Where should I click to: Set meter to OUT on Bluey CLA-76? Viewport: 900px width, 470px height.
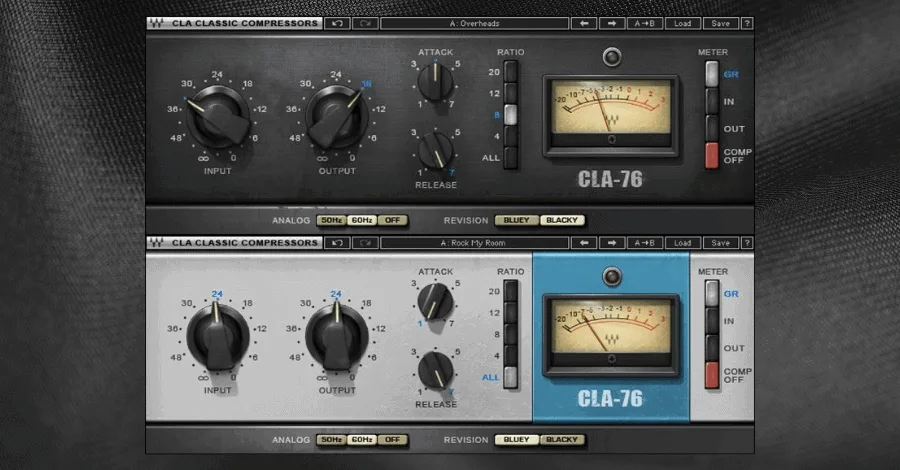coord(712,348)
